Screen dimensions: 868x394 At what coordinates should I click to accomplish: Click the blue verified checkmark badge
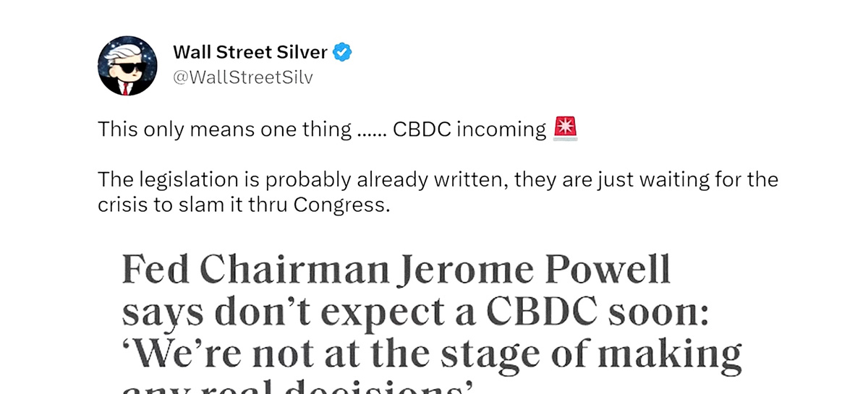[341, 52]
